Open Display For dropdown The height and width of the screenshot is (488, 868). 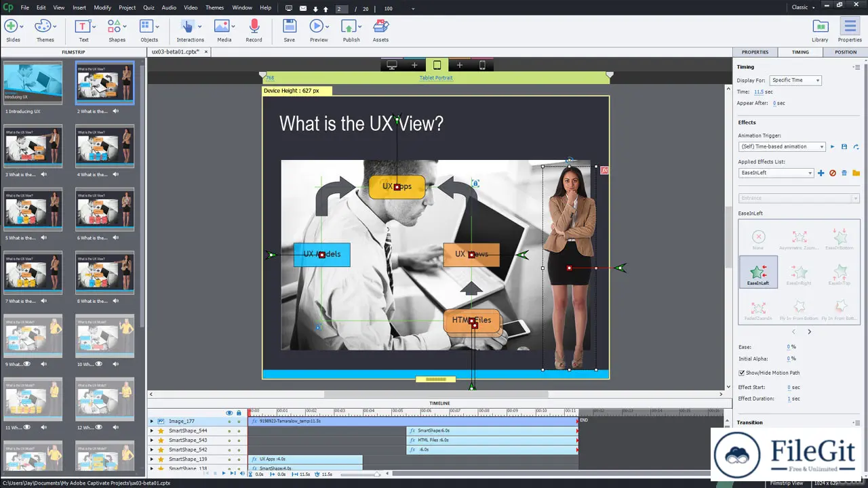[795, 80]
